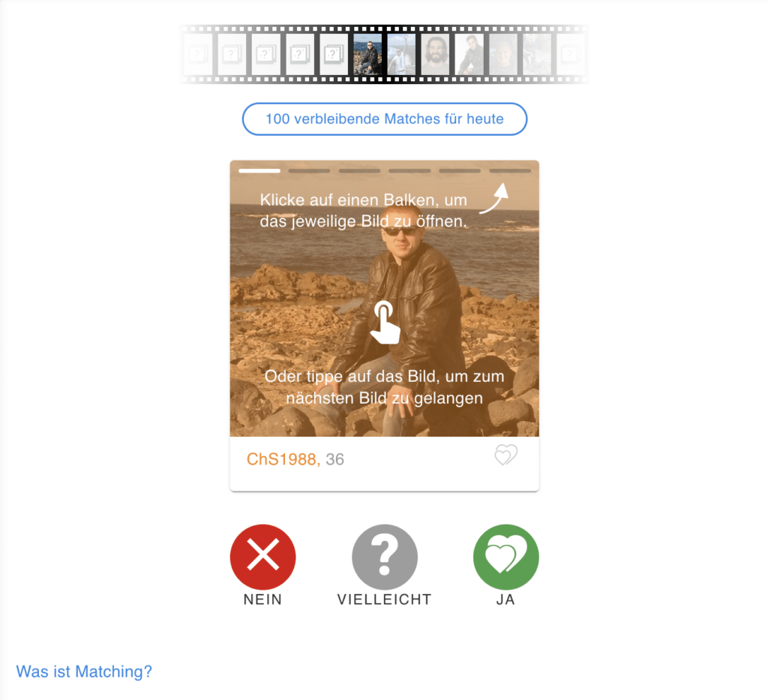
Task: Click '100 verbleibende Matches für heute' button
Action: coord(385,119)
